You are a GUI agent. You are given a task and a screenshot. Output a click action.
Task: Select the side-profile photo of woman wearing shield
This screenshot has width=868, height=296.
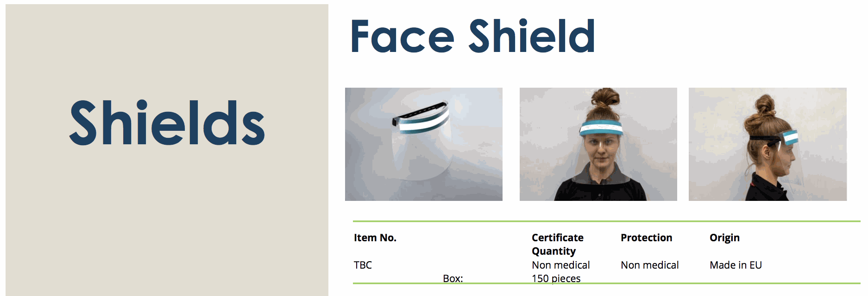(767, 144)
